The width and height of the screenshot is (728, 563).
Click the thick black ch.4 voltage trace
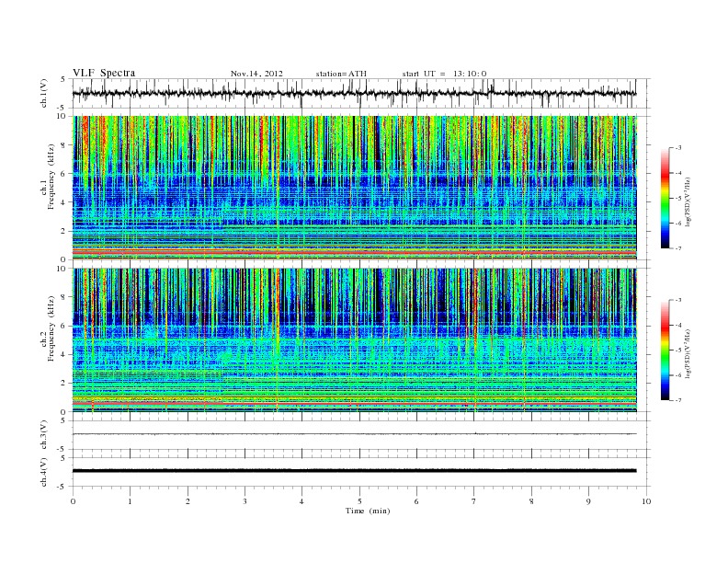[354, 471]
